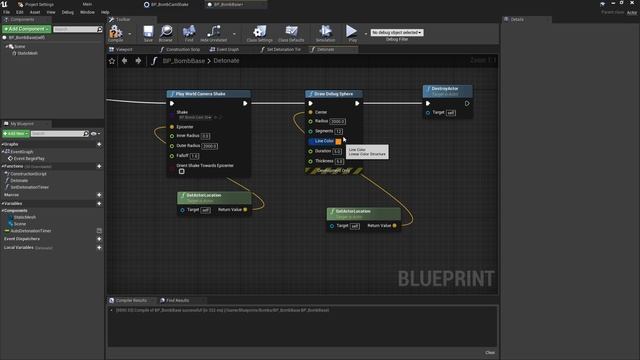The image size is (640, 360).
Task: Toggle AutoDetonationTimer editable visibility icon
Action: pyautogui.click(x=99, y=231)
